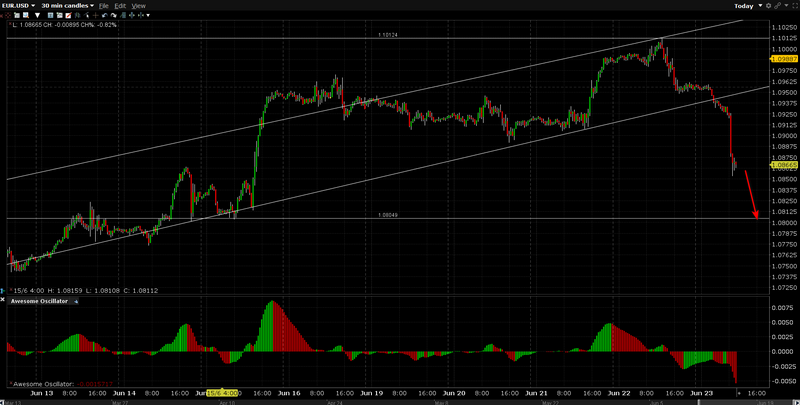Click the yellow 15/6 4:00 time marker

point(222,393)
